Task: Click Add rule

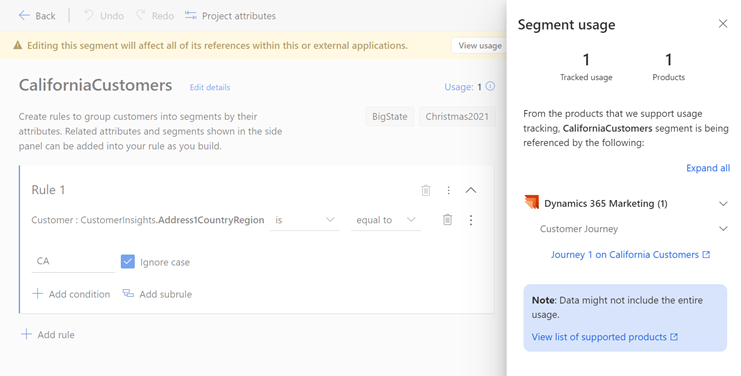Action: [48, 334]
